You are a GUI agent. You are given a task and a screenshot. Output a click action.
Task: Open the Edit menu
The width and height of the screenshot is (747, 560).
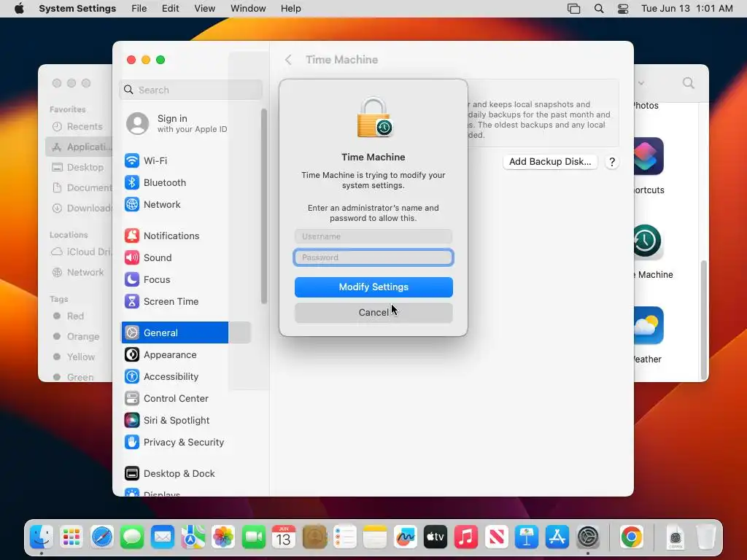point(170,9)
